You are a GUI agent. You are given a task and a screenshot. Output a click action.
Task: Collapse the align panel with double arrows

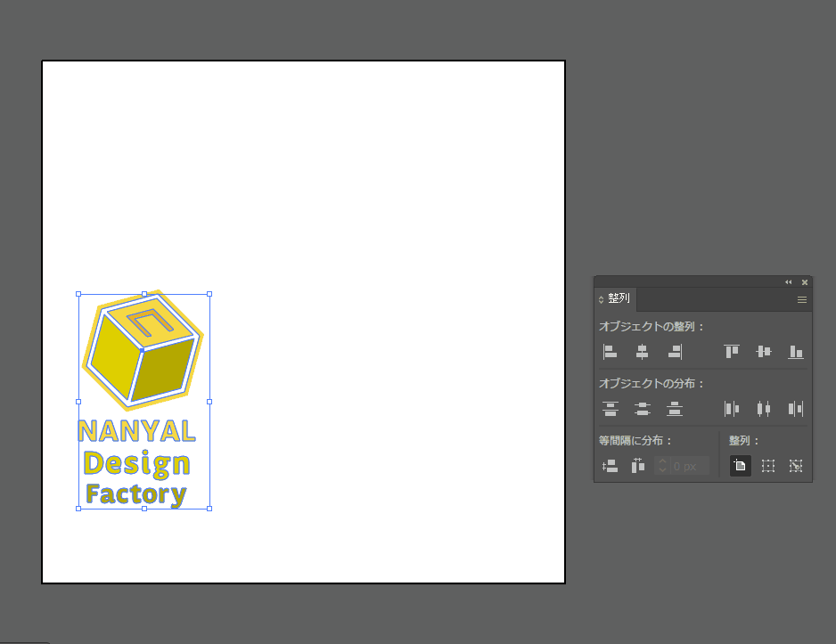click(x=788, y=282)
